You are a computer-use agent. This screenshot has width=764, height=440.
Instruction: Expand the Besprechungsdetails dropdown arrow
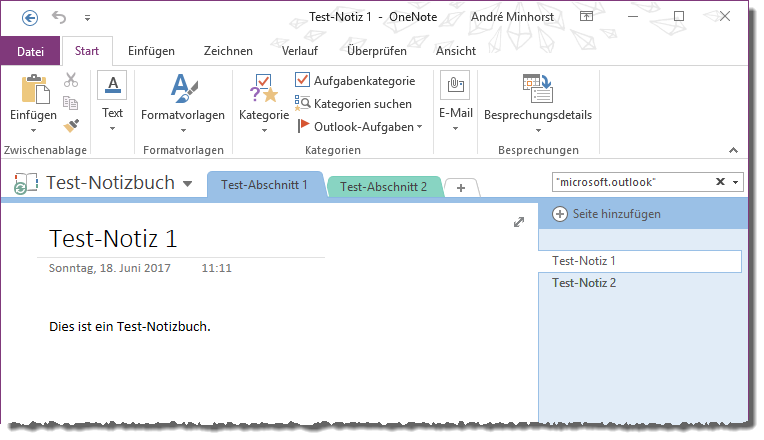[538, 130]
